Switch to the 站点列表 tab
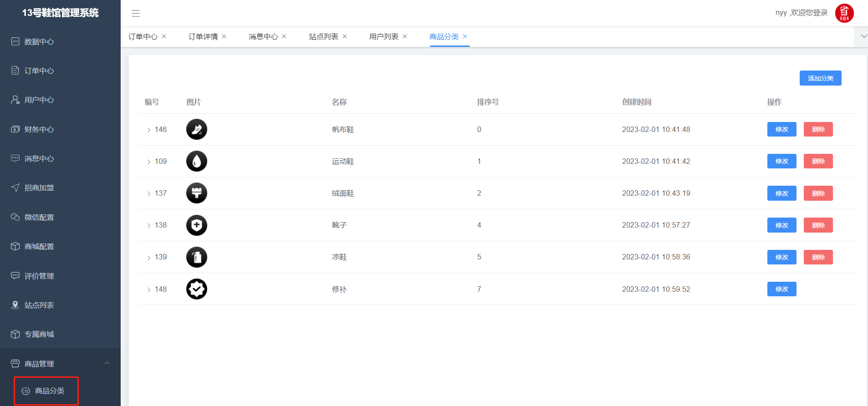Image resolution: width=868 pixels, height=406 pixels. pyautogui.click(x=323, y=36)
